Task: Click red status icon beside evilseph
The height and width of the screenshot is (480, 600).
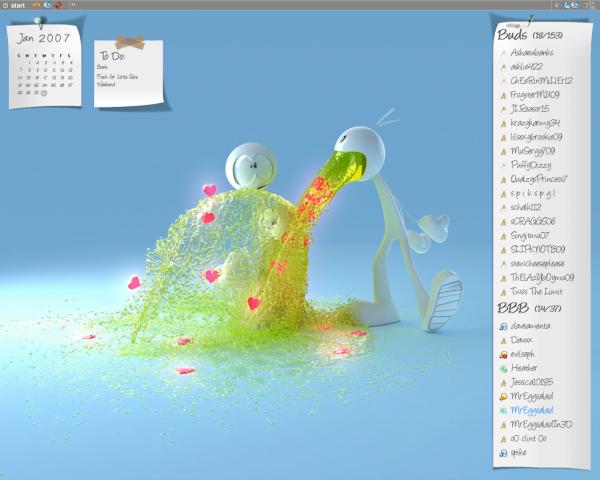Action: coord(504,354)
